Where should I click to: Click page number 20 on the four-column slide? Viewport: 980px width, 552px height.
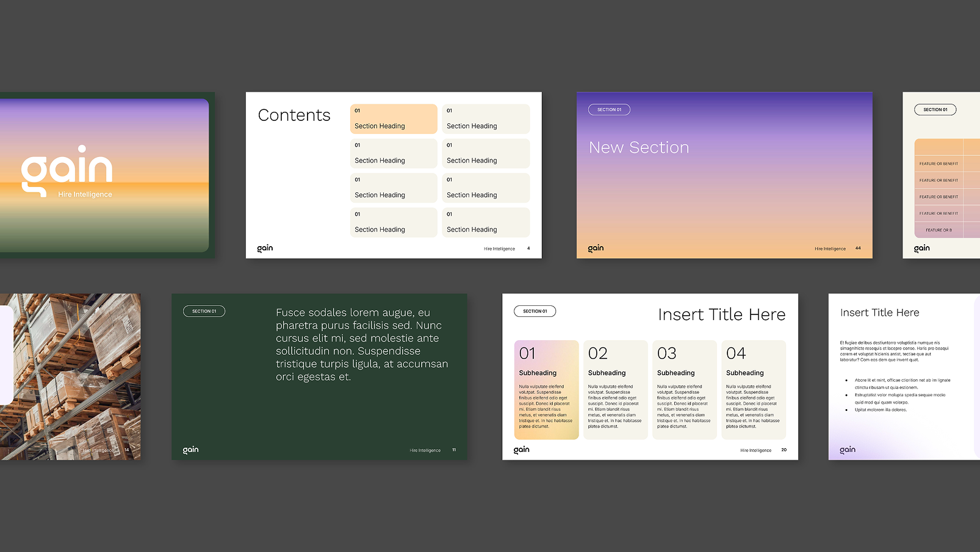[x=784, y=450]
